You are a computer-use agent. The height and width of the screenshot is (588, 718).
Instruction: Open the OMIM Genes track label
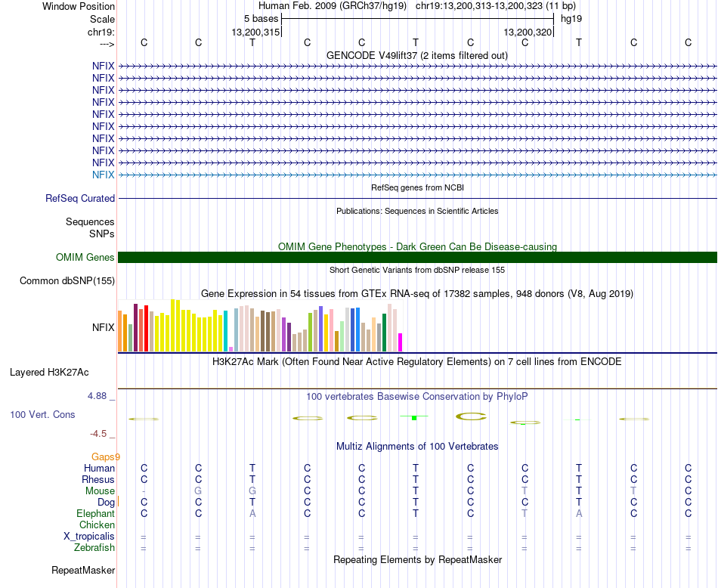click(x=85, y=258)
